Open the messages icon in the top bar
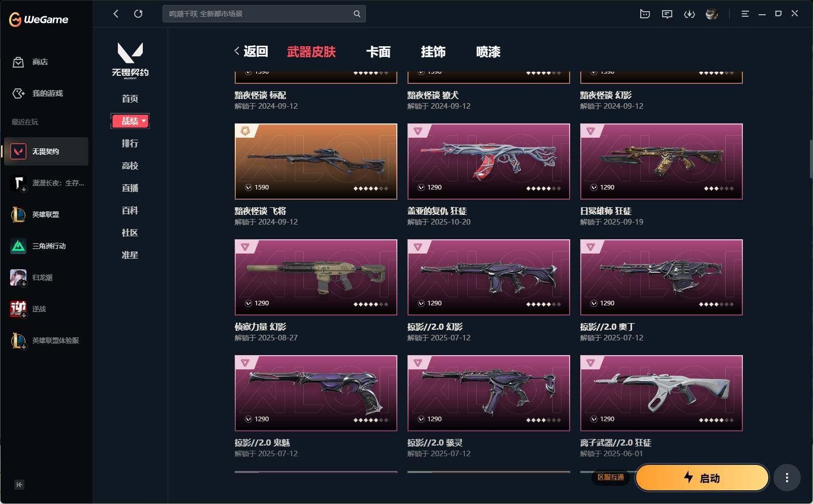This screenshot has width=813, height=504. point(667,14)
